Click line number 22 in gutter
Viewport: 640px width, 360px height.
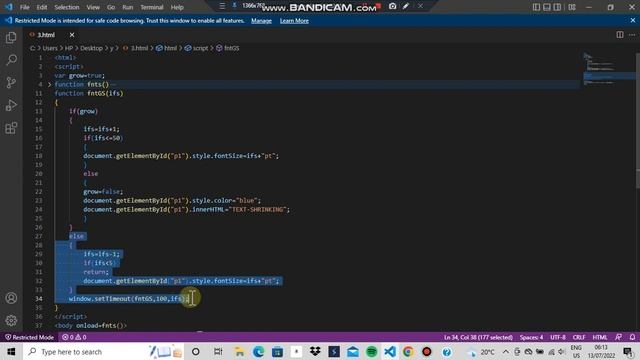pyautogui.click(x=39, y=191)
